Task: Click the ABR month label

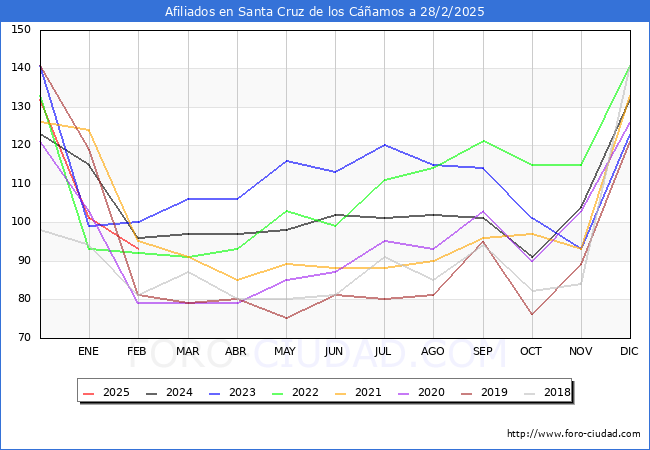Action: pyautogui.click(x=236, y=351)
